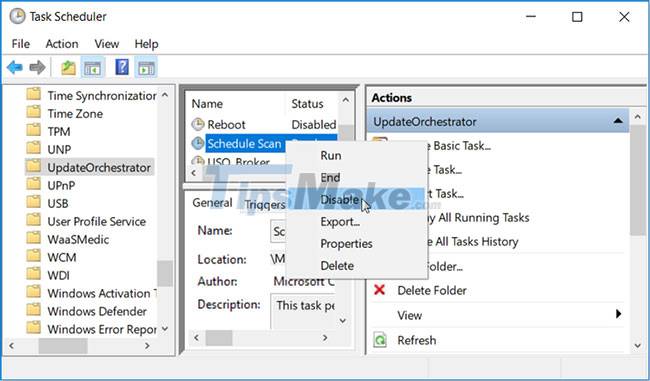Open the File menu

(x=21, y=44)
